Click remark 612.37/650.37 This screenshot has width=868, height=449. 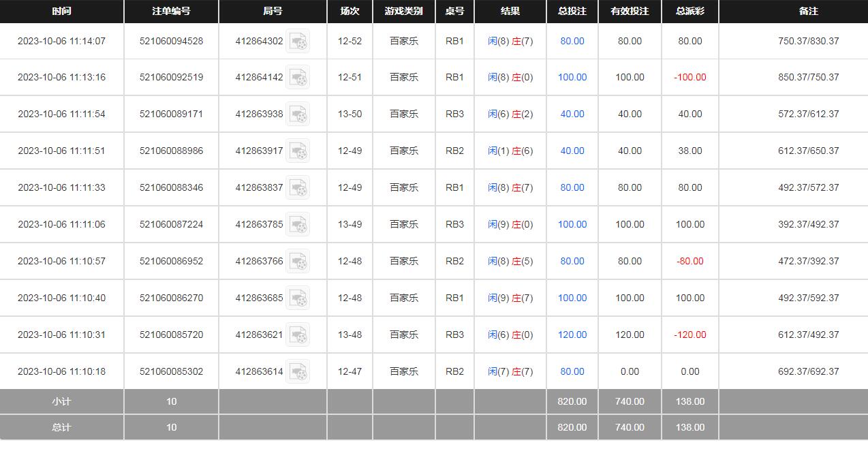pos(809,151)
